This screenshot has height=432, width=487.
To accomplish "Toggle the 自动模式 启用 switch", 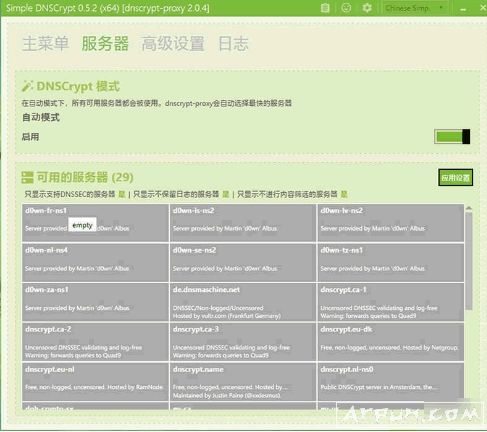I will pyautogui.click(x=452, y=137).
